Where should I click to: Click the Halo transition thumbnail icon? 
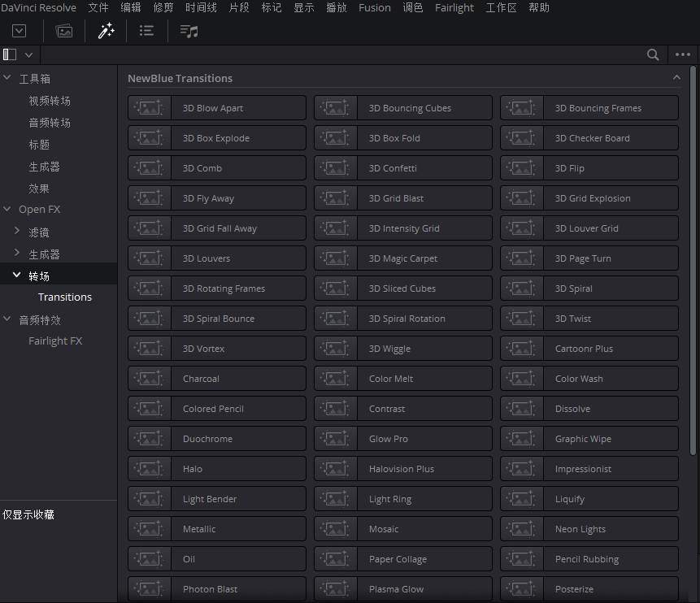tap(150, 469)
